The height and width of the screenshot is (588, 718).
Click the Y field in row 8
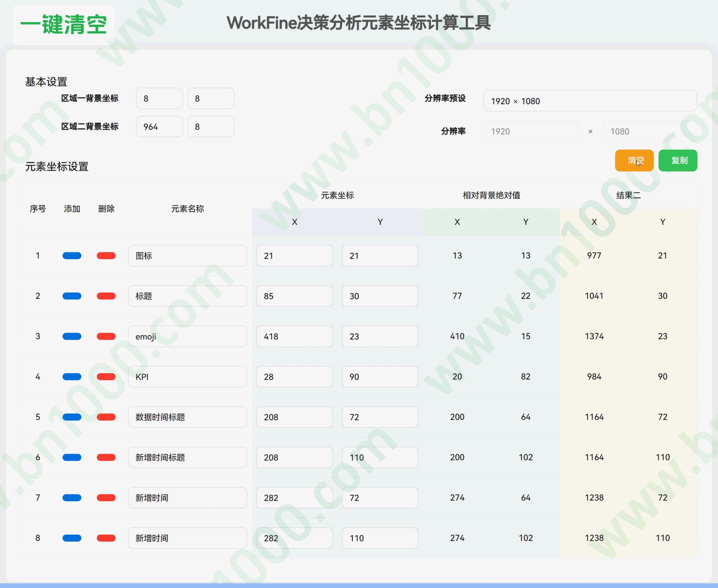[x=380, y=538]
